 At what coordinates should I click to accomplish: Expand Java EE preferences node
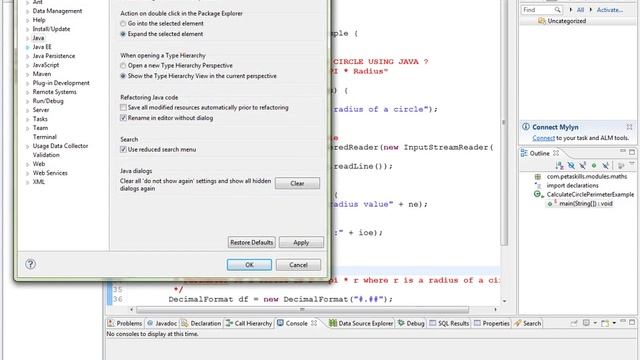[x=28, y=47]
